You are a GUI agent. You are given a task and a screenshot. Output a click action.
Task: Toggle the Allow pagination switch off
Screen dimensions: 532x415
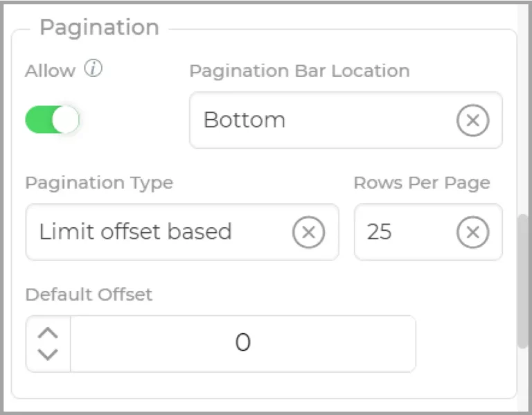pos(52,119)
